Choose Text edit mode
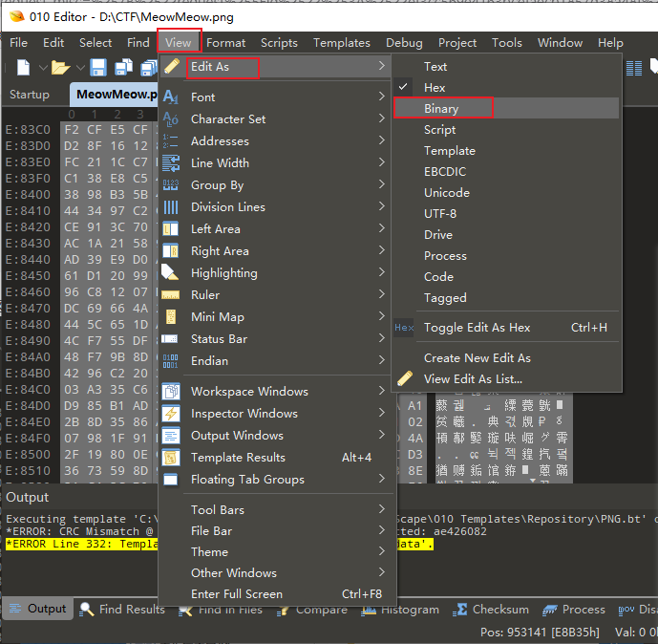 point(506,66)
